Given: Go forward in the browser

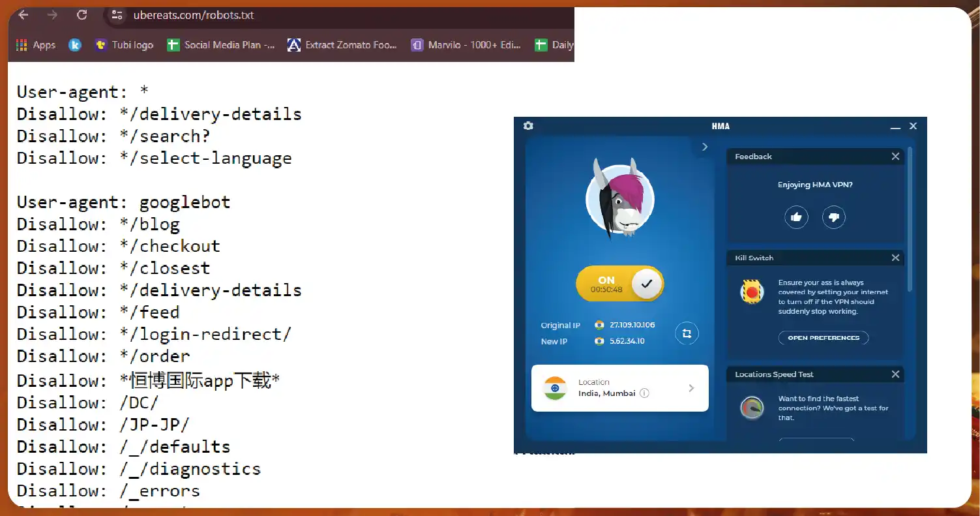Looking at the screenshot, I should pyautogui.click(x=52, y=14).
